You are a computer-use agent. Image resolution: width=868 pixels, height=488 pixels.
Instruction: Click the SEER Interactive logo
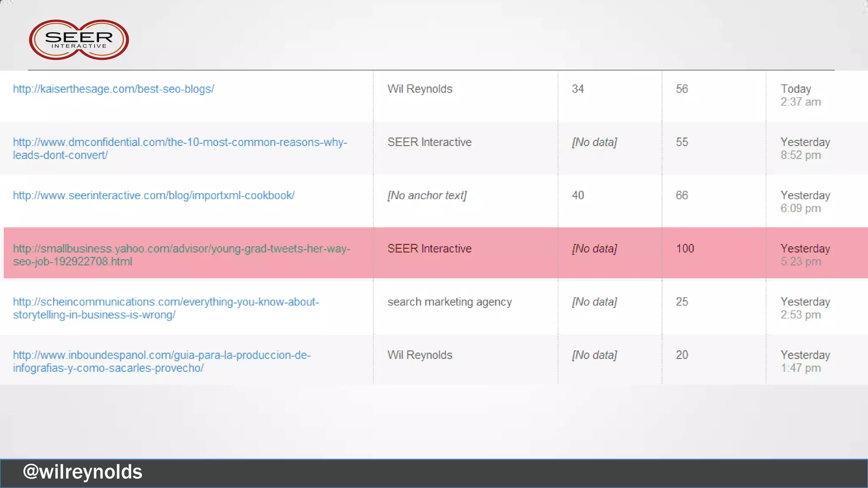79,40
